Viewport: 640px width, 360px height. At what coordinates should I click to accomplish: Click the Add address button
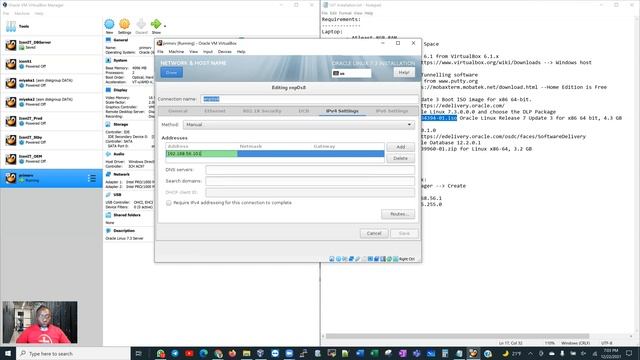click(400, 147)
